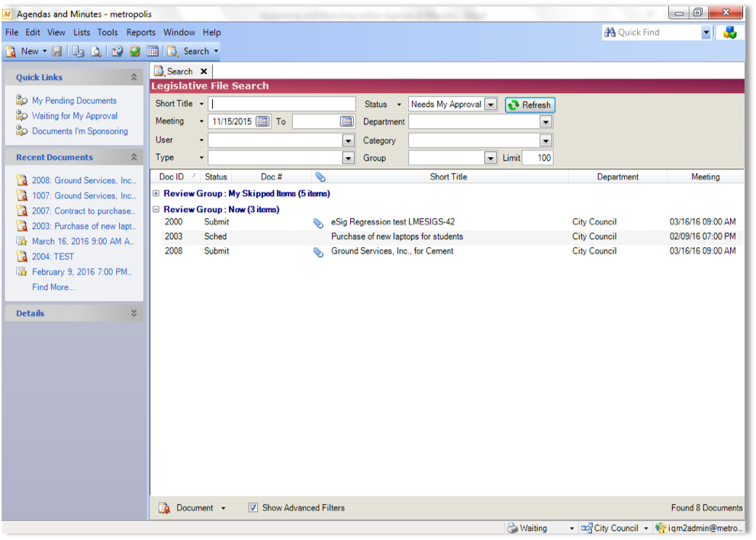Open the View menu
756x540 pixels.
[x=56, y=32]
